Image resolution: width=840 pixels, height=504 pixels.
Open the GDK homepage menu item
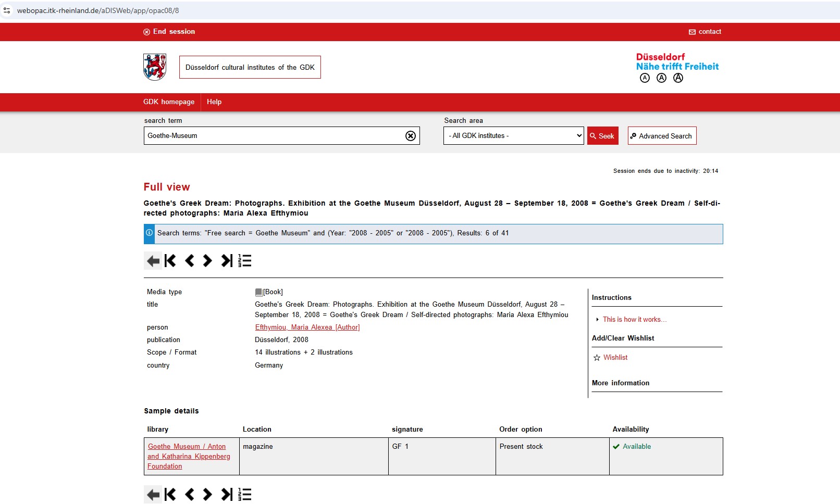click(169, 102)
